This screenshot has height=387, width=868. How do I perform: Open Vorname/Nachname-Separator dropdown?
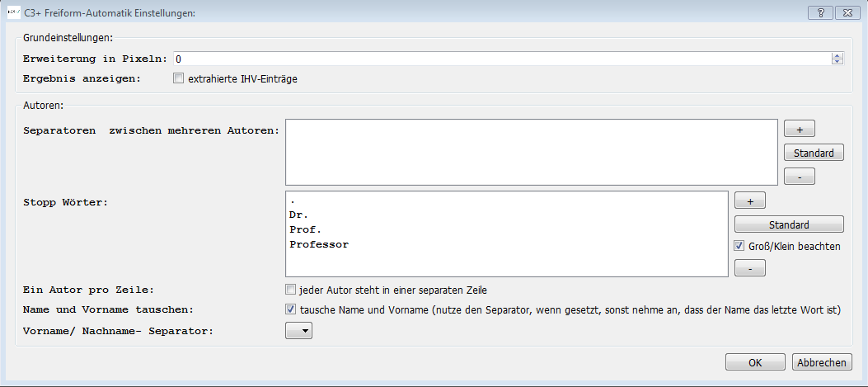pyautogui.click(x=299, y=331)
